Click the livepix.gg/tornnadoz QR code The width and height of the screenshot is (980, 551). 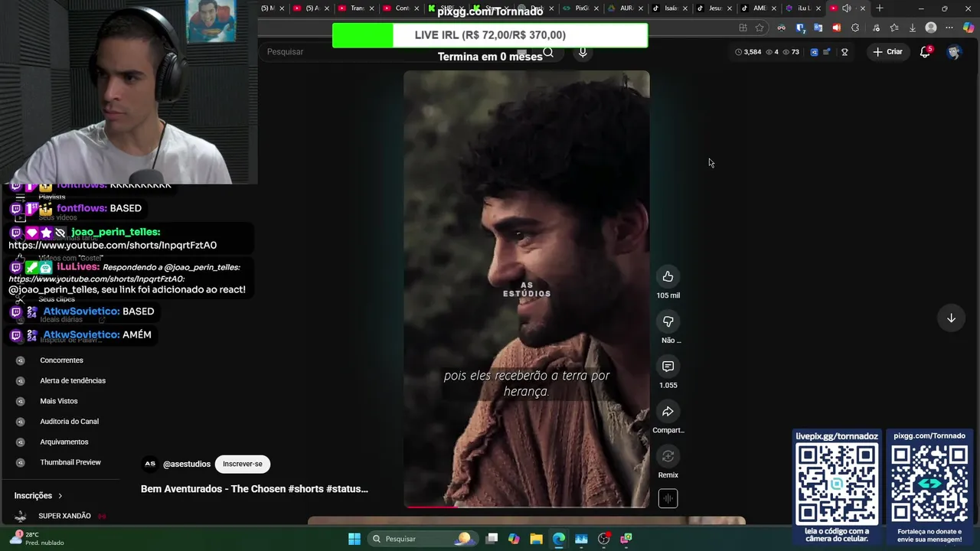point(837,484)
